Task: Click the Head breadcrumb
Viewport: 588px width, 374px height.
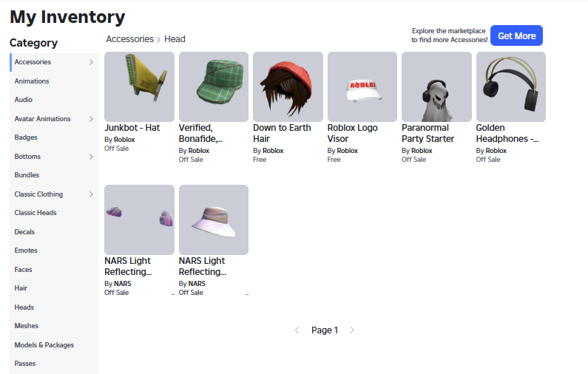Action: point(175,39)
